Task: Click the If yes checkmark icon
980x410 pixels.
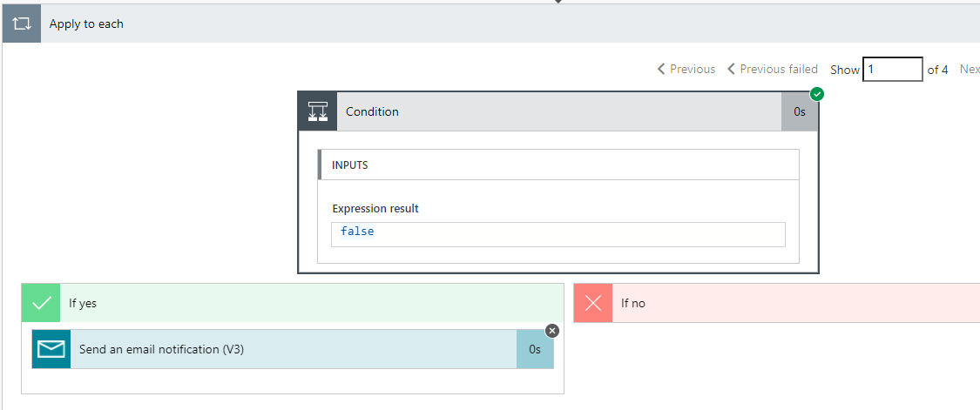Action: [41, 303]
